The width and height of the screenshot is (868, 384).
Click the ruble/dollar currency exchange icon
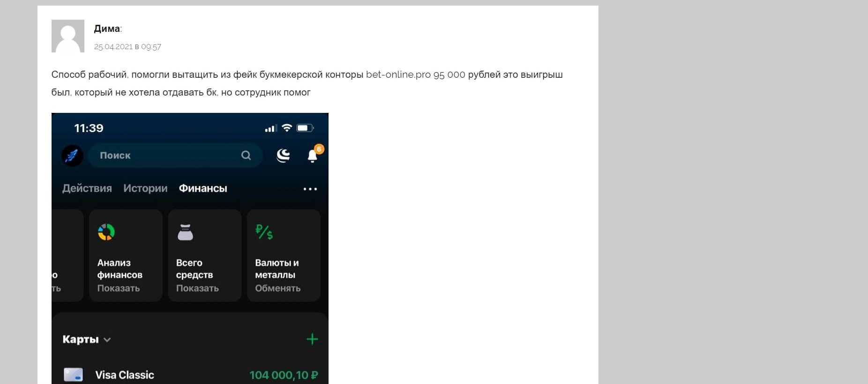click(x=264, y=232)
